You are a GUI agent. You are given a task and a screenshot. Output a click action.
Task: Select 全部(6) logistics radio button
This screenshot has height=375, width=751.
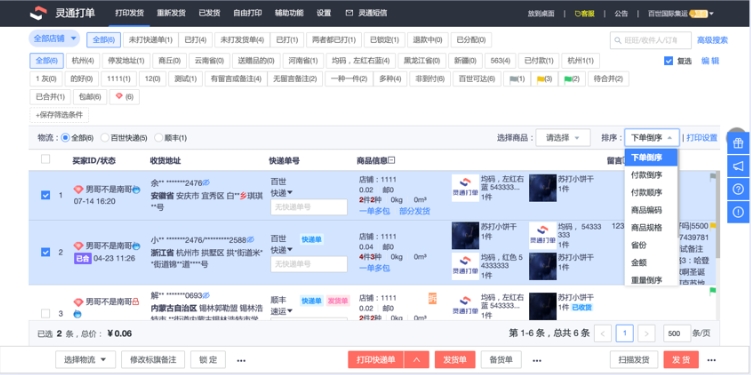pos(66,138)
